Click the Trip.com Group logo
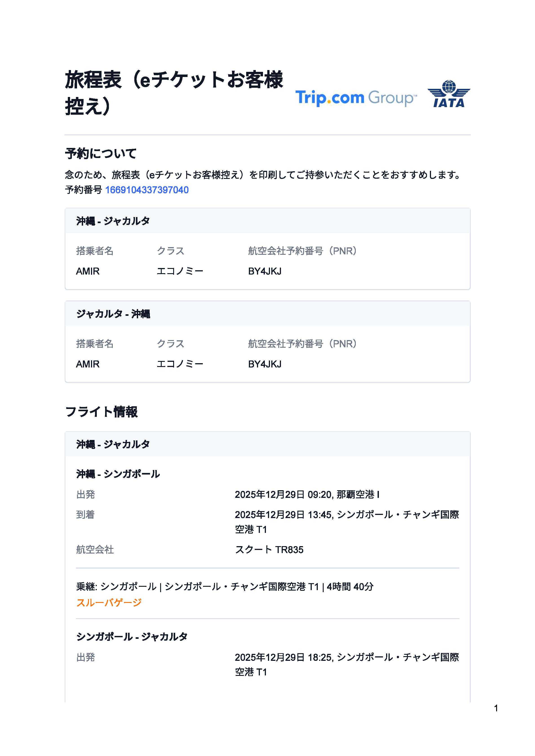This screenshot has height=756, width=535. 356,98
